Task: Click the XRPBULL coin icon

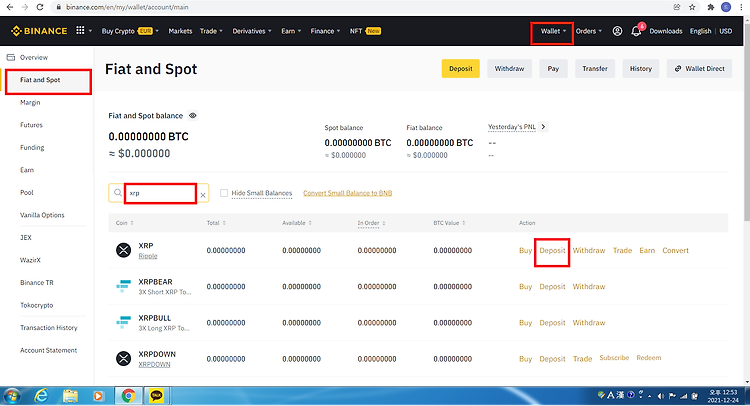Action: point(123,322)
